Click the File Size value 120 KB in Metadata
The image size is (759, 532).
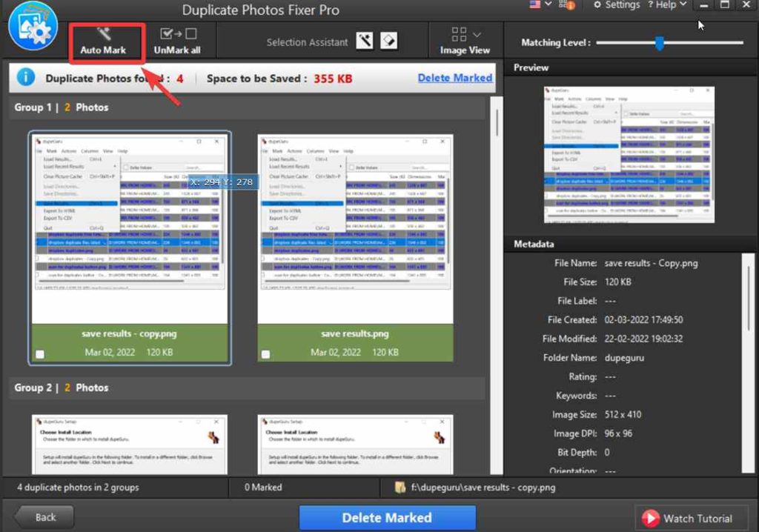(617, 282)
